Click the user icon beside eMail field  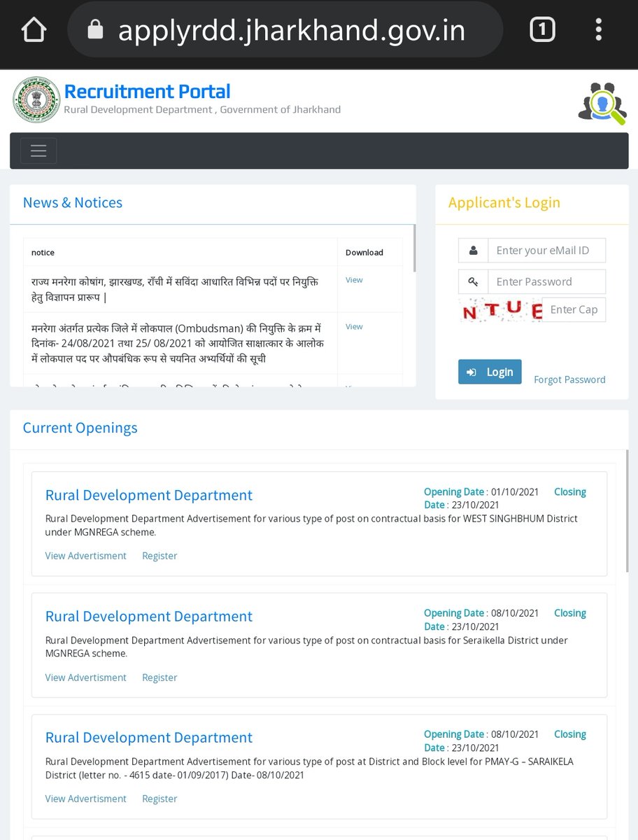[474, 250]
